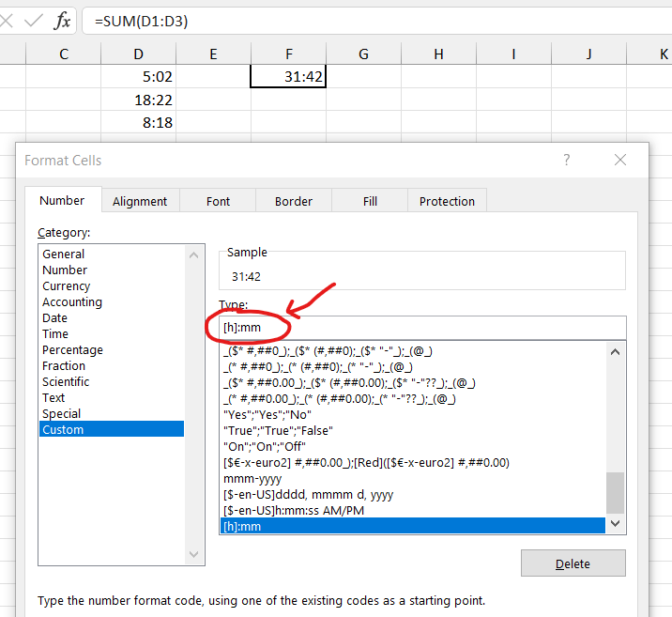672x617 pixels.
Task: Select column H header
Action: point(439,54)
